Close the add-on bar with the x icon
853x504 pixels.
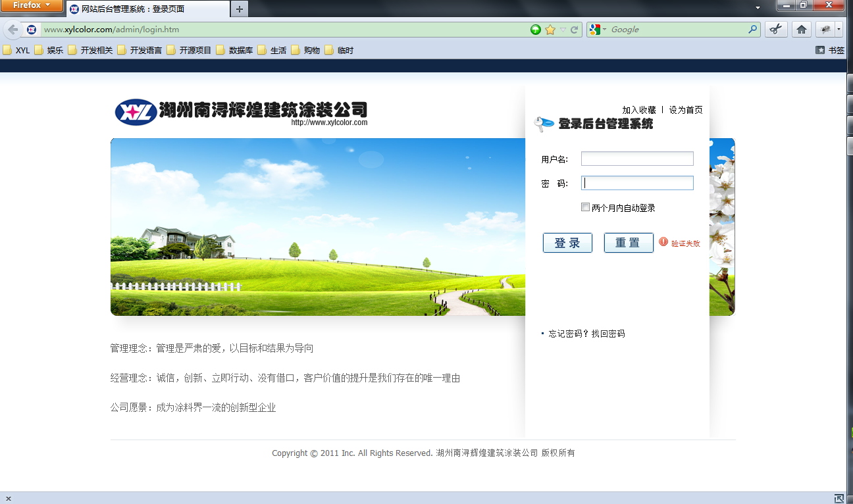coord(9,498)
